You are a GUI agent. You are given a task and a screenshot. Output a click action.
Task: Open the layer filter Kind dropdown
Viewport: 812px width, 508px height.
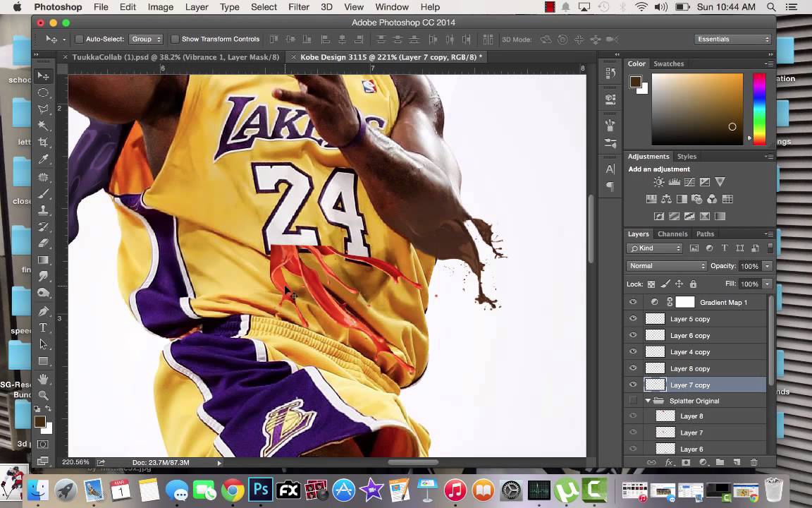[655, 248]
